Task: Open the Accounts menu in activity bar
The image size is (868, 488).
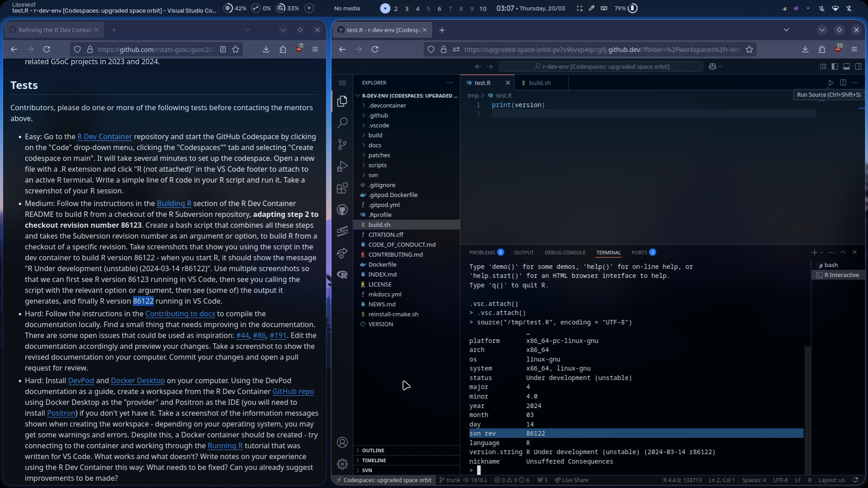Action: coord(342,442)
